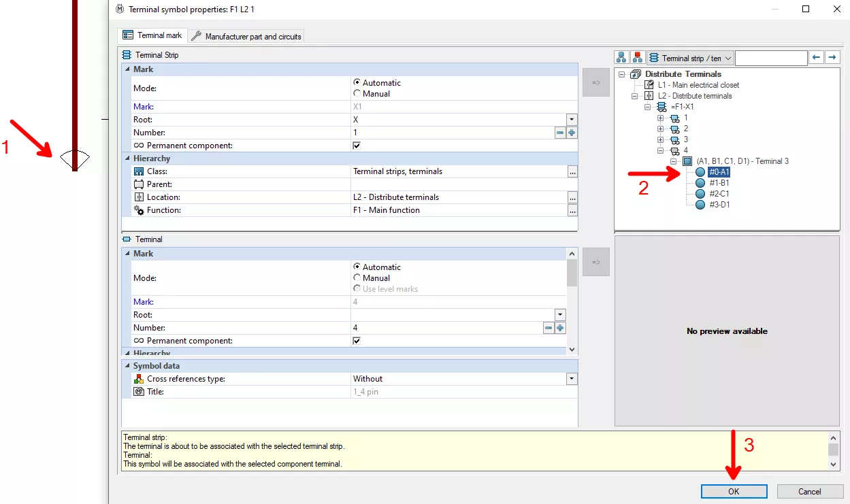Select Manual mode for Terminal Strip mark

click(357, 94)
